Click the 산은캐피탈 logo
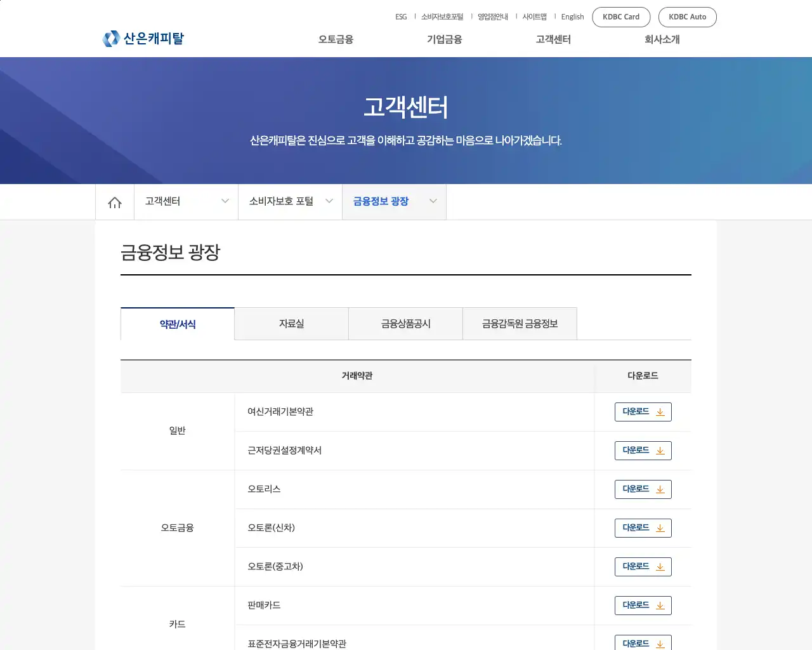This screenshot has width=812, height=650. [x=143, y=38]
